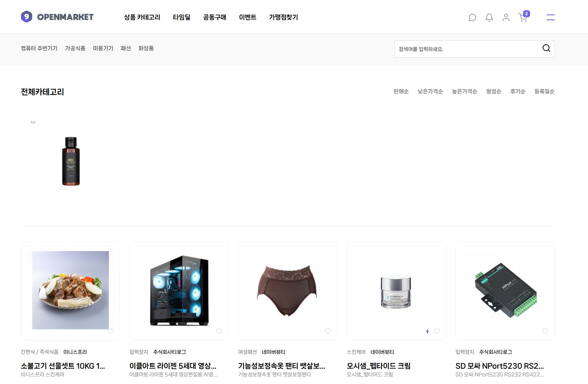The height and width of the screenshot is (384, 588).
Task: Toggle wishlist heart on SD 모싸 NPort5230 product
Action: 545,331
